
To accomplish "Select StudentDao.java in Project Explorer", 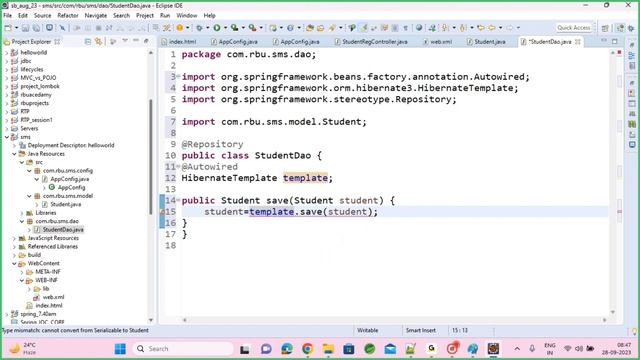I will pyautogui.click(x=63, y=230).
